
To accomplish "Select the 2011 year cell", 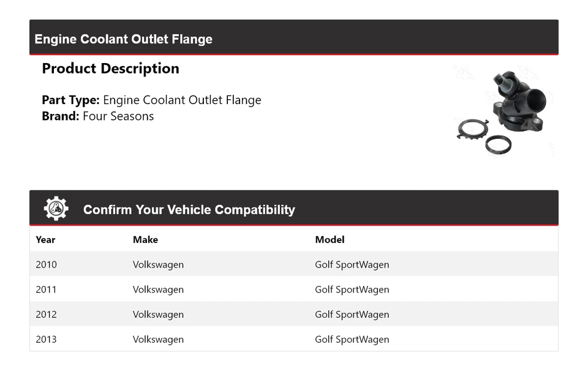I will [46, 290].
